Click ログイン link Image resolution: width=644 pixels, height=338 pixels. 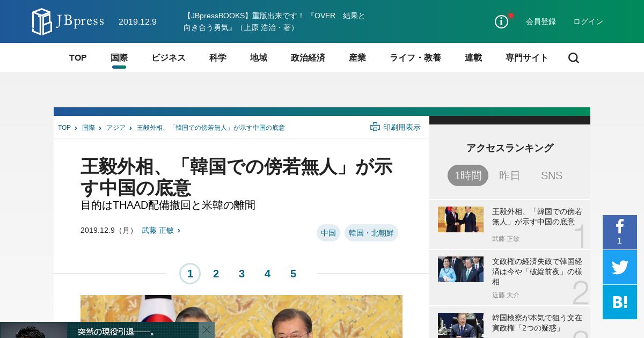[588, 21]
